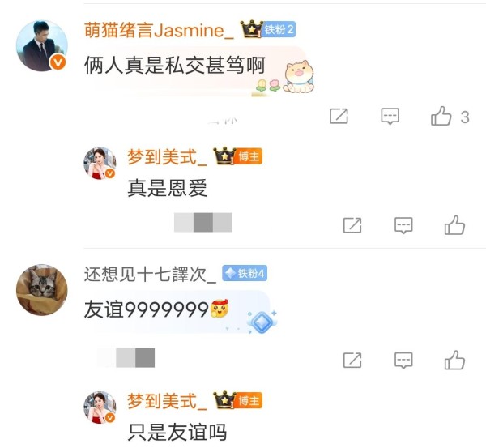This screenshot has height=448, width=486.
Task: Open the cat avatar of 还想见十七譯次_
Action: [42, 290]
